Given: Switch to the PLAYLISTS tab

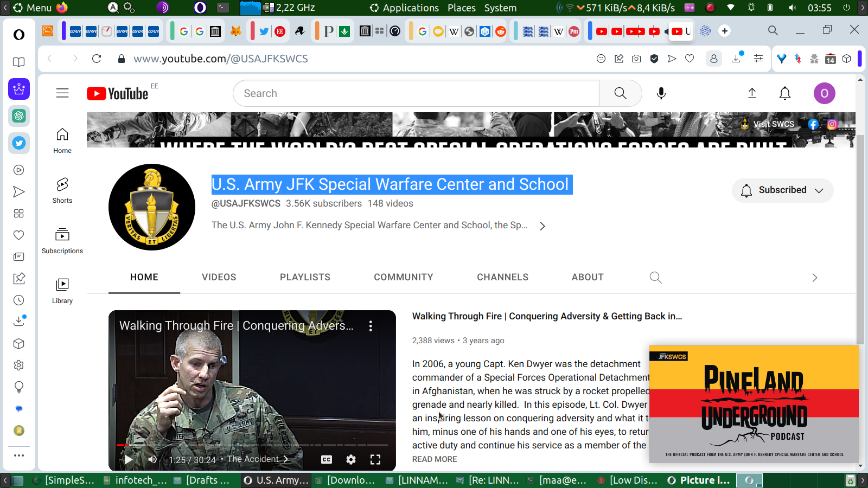Looking at the screenshot, I should 305,277.
